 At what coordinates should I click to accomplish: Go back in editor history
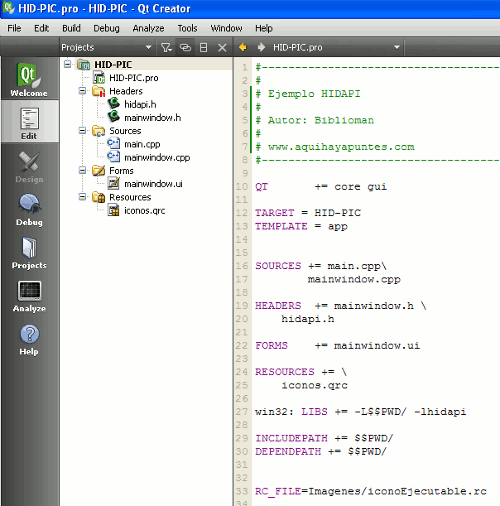click(243, 47)
